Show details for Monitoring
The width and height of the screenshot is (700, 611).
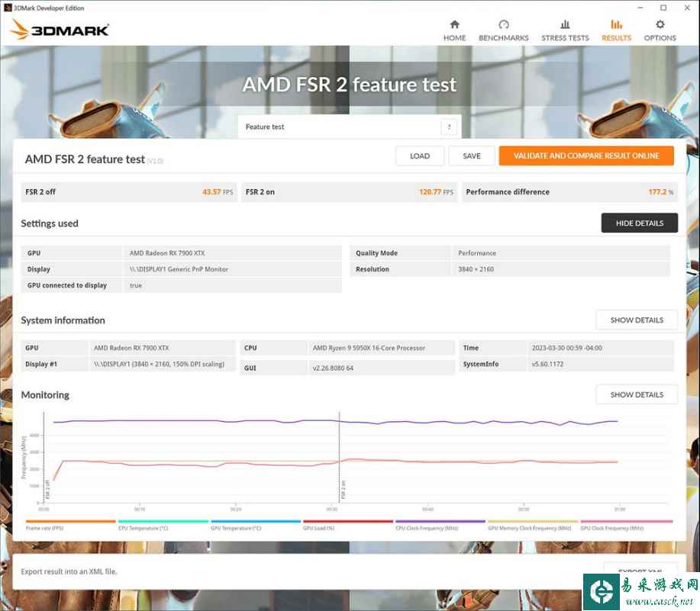coord(637,394)
